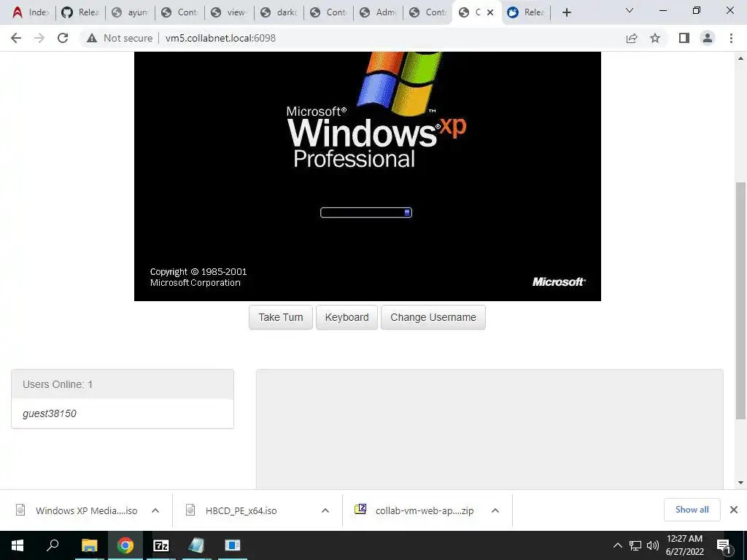Switch to the ayun tab
The height and width of the screenshot is (560, 747).
coord(130,12)
